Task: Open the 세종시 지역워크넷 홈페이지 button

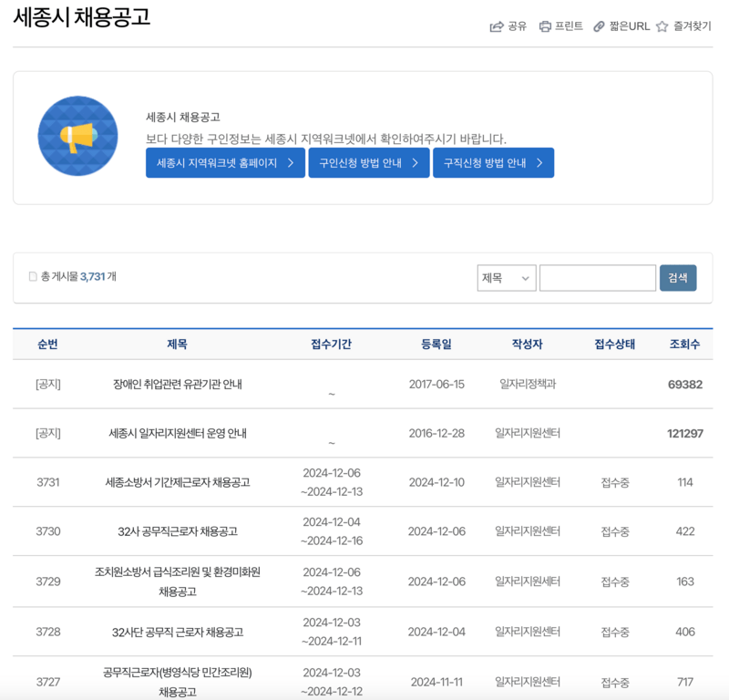Action: tap(225, 163)
